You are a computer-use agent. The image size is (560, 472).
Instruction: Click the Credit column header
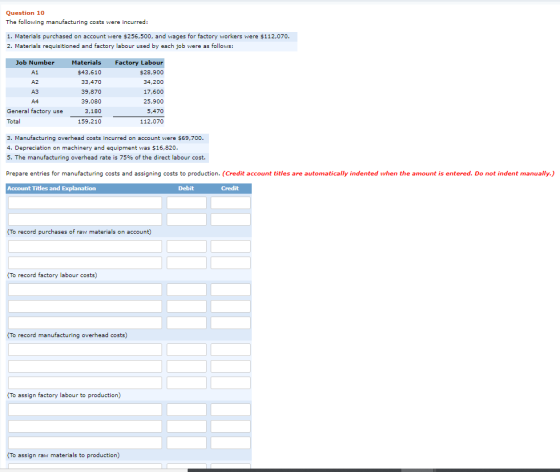[230, 188]
